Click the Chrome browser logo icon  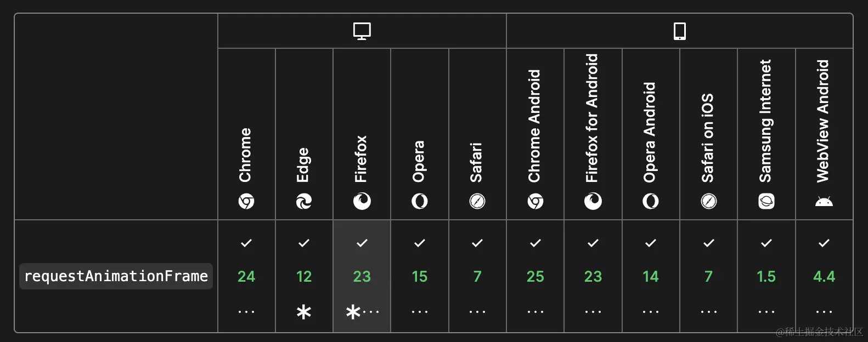[246, 202]
